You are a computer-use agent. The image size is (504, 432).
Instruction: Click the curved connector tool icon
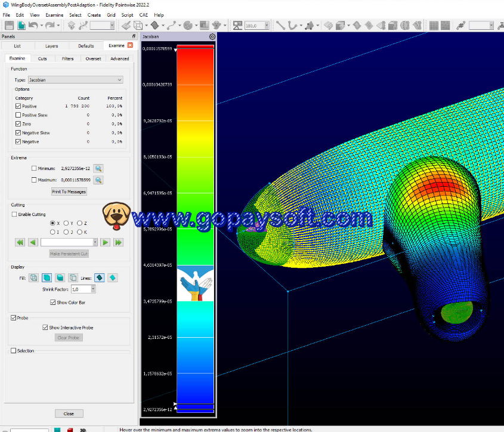[x=292, y=25]
